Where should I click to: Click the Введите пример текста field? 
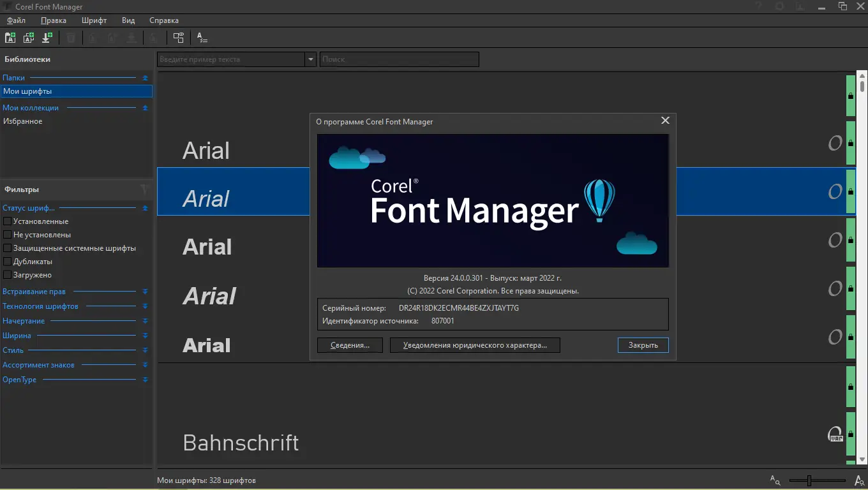[x=232, y=59]
